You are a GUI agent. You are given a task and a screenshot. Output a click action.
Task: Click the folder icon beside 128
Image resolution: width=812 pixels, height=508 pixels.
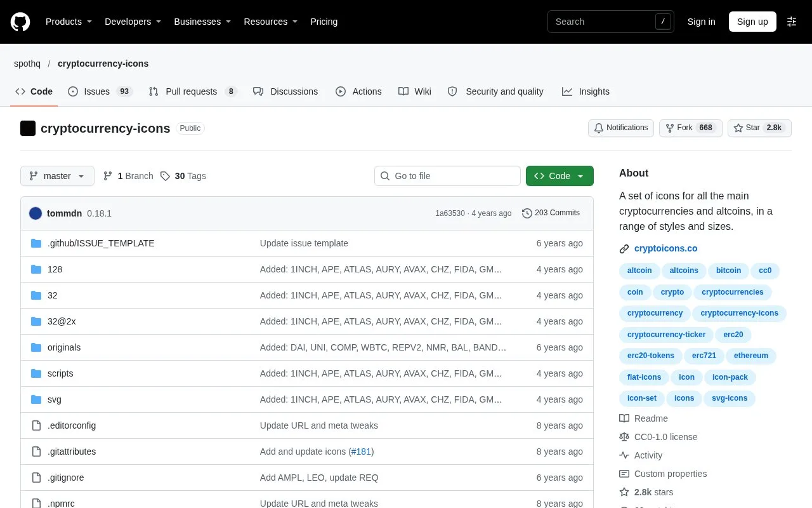pos(36,269)
